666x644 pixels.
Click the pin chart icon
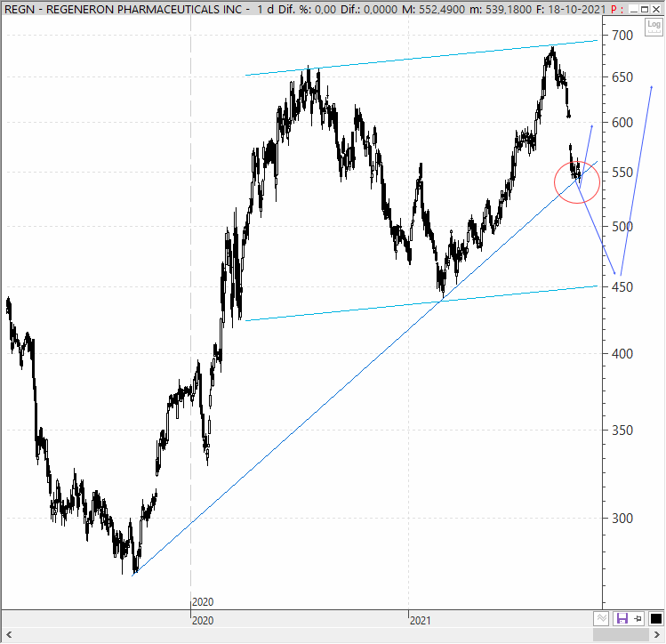(x=638, y=618)
